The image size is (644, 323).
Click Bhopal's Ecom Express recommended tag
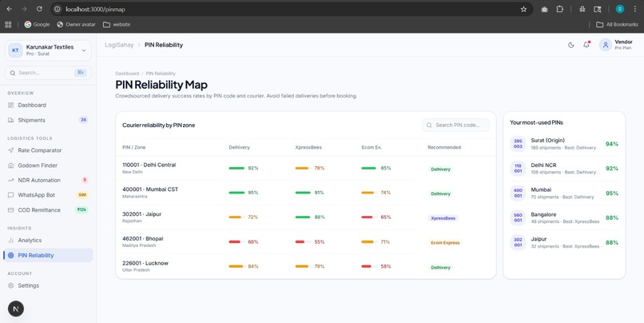(x=445, y=243)
